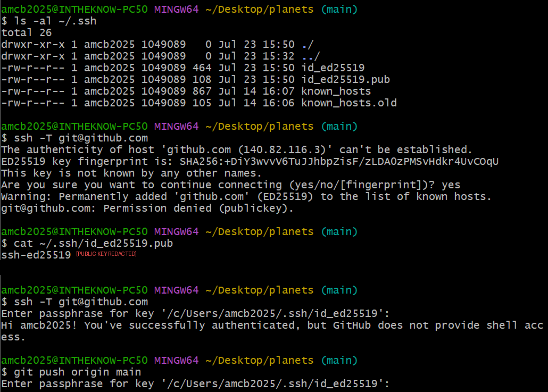The width and height of the screenshot is (548, 392).
Task: Click the 'git push origin main' command
Action: 78,372
